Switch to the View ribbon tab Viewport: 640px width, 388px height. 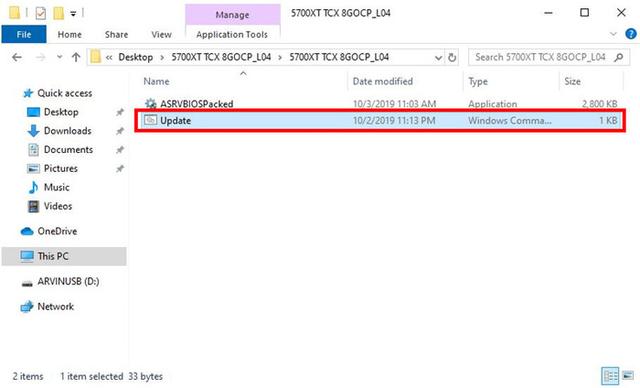point(161,35)
